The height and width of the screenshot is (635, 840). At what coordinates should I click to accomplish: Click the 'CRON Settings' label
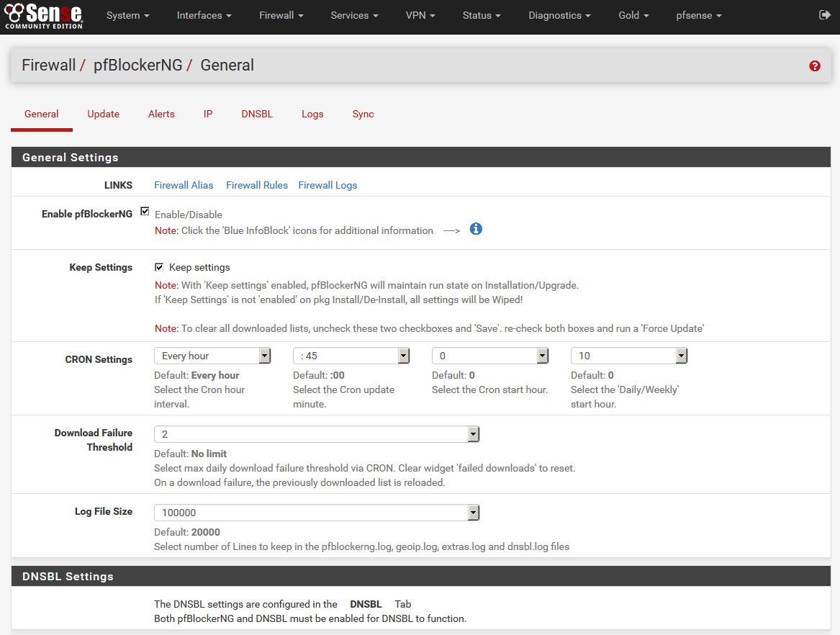pos(99,359)
